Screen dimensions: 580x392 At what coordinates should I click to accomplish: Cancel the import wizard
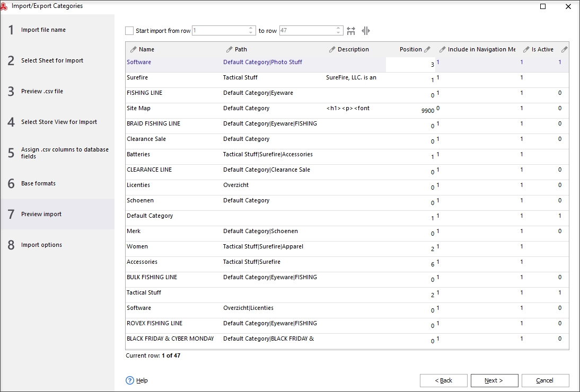click(x=545, y=380)
